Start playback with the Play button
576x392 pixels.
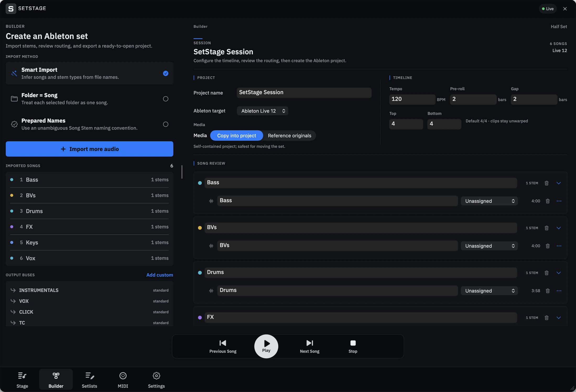266,346
